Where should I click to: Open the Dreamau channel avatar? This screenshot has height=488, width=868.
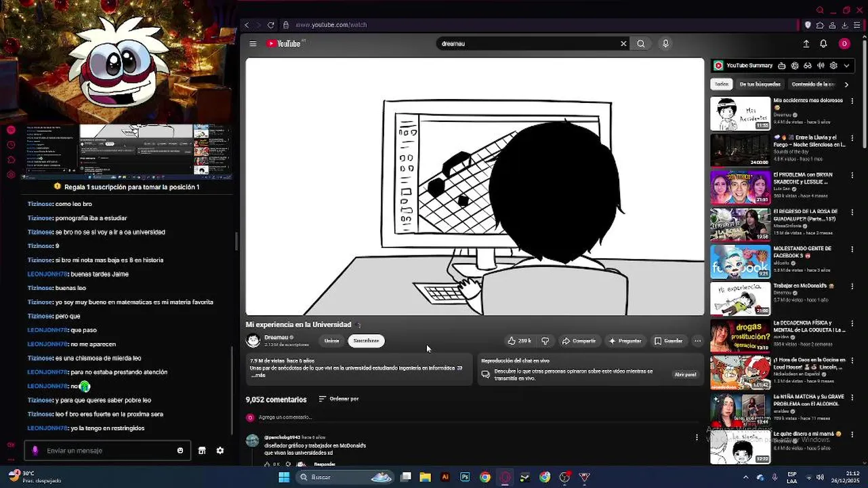point(253,340)
